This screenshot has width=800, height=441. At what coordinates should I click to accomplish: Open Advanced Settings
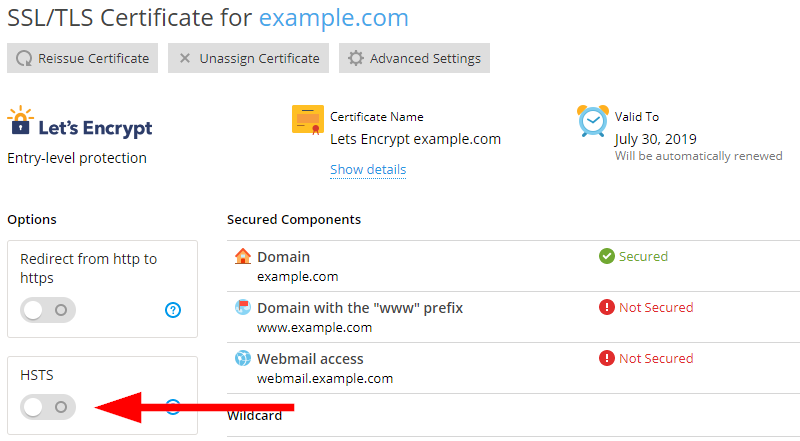pos(414,58)
